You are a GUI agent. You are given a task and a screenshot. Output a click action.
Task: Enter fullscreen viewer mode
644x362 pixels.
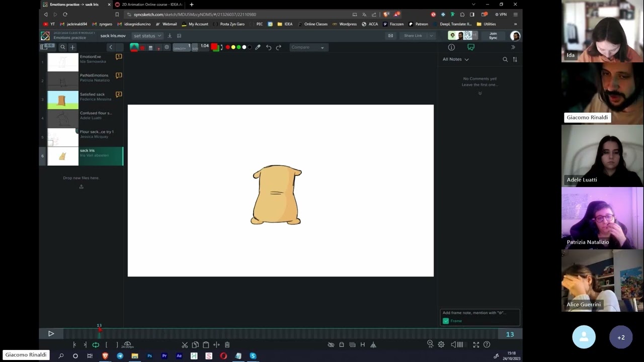pyautogui.click(x=476, y=345)
